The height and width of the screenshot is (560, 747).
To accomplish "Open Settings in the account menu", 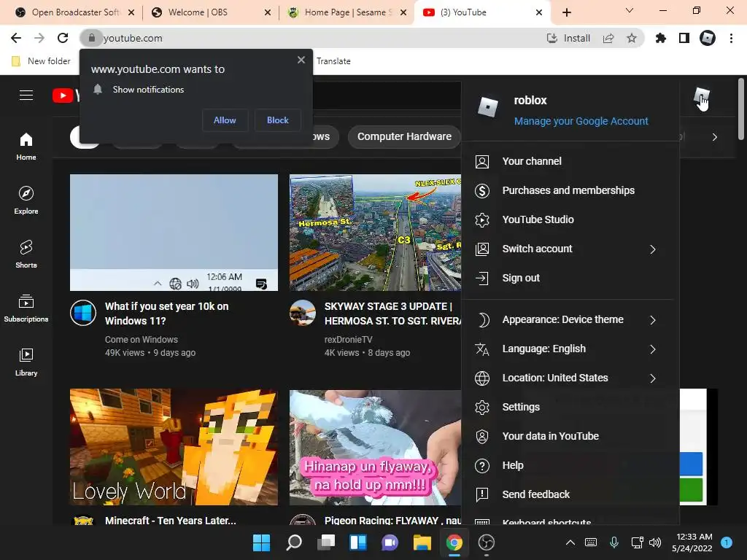I will point(570,407).
